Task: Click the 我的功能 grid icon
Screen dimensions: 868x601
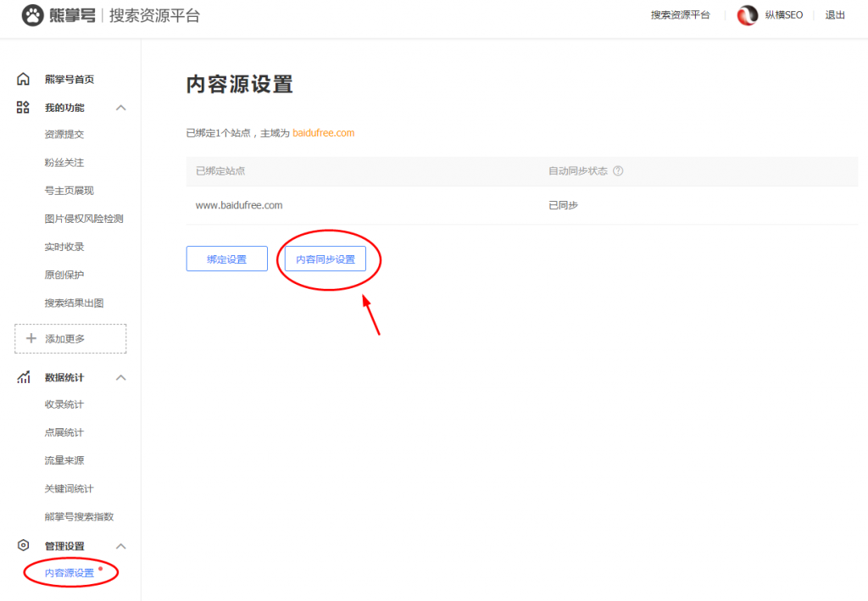Action: tap(22, 108)
